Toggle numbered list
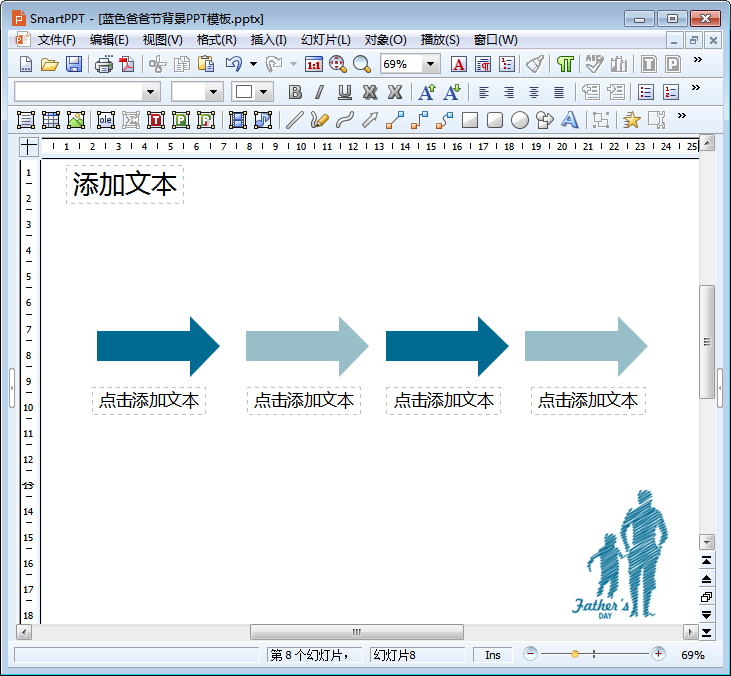The width and height of the screenshot is (731, 676). (x=671, y=92)
